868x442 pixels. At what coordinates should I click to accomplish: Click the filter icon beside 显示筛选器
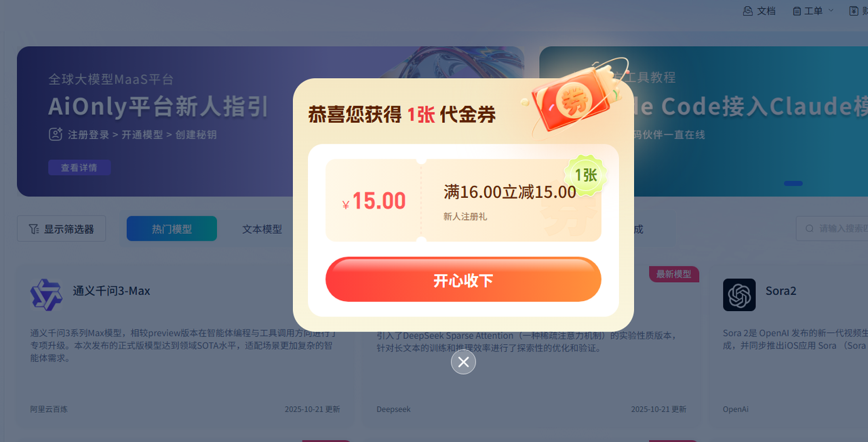[34, 229]
